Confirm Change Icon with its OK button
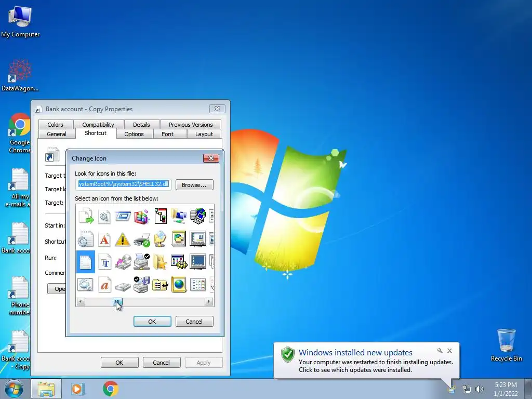Viewport: 532px width, 399px height. point(152,321)
